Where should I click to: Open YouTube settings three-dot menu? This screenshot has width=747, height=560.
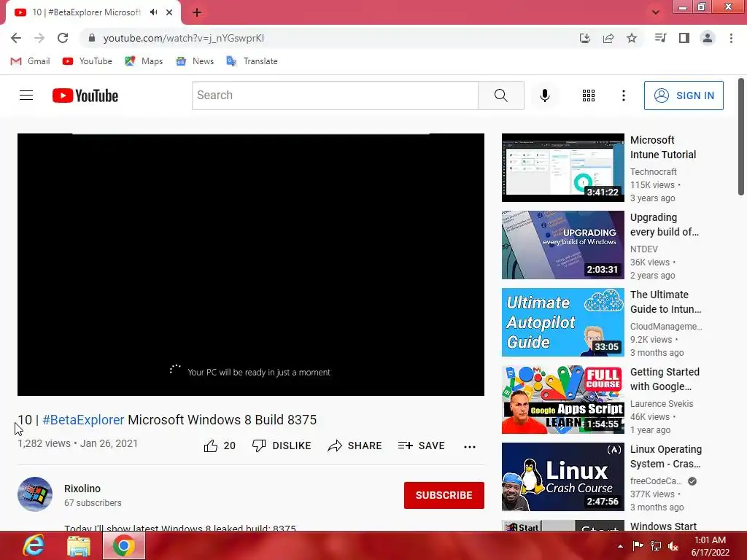(624, 96)
